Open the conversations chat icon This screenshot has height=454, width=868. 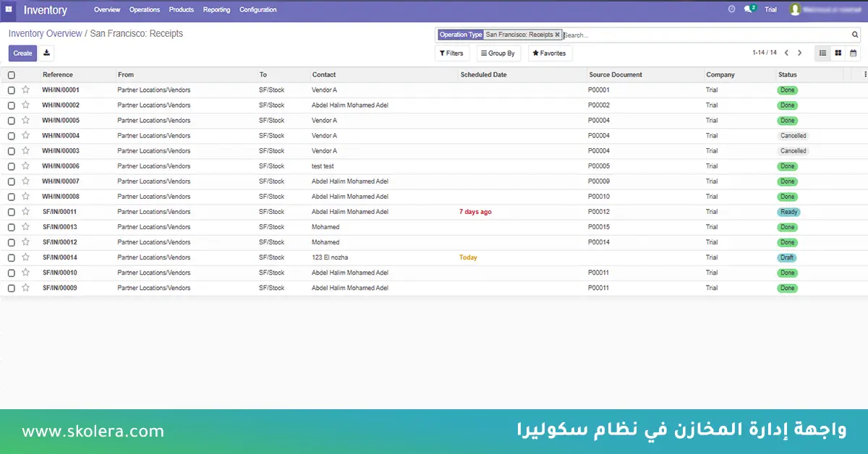pyautogui.click(x=749, y=9)
